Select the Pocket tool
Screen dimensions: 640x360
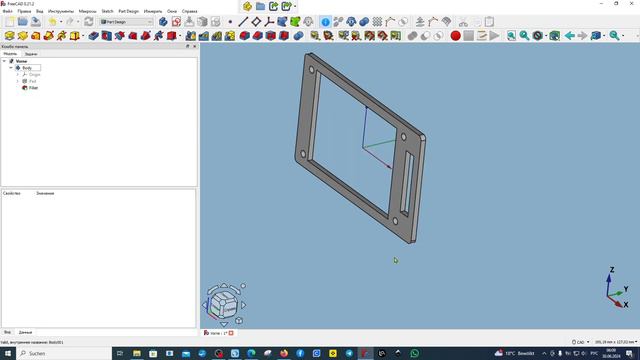pos(93,36)
